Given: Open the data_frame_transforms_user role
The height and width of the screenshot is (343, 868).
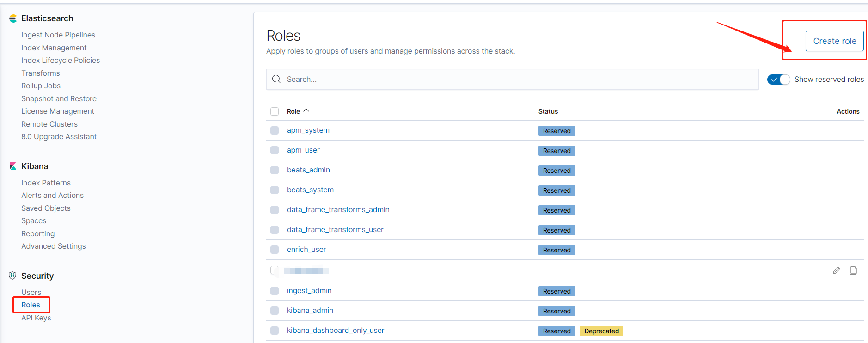Looking at the screenshot, I should pyautogui.click(x=335, y=230).
